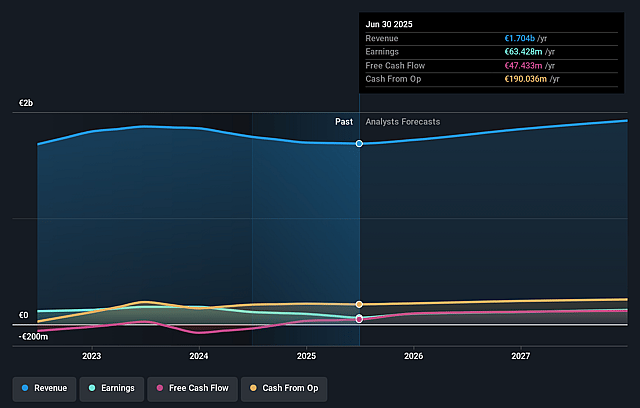Image resolution: width=640 pixels, height=408 pixels.
Task: Click the 2025 x-axis label
Action: pyautogui.click(x=306, y=356)
